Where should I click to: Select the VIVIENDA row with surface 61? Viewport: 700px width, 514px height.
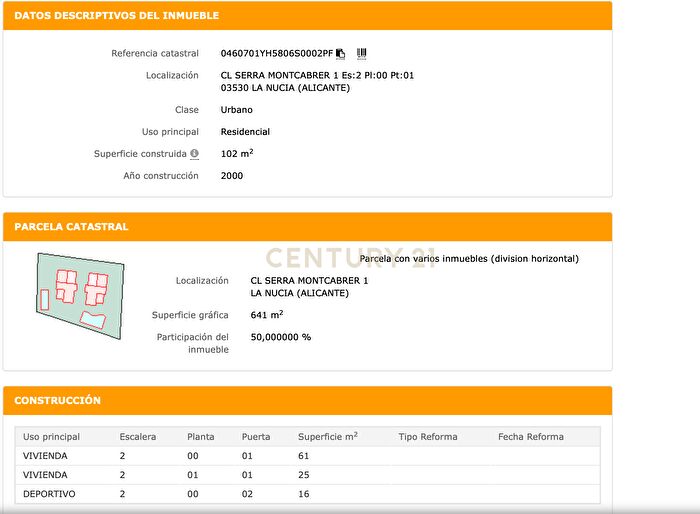(x=308, y=456)
